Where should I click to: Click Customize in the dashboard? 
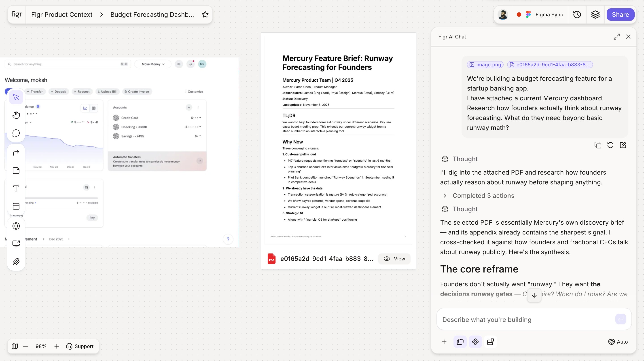coord(194,92)
